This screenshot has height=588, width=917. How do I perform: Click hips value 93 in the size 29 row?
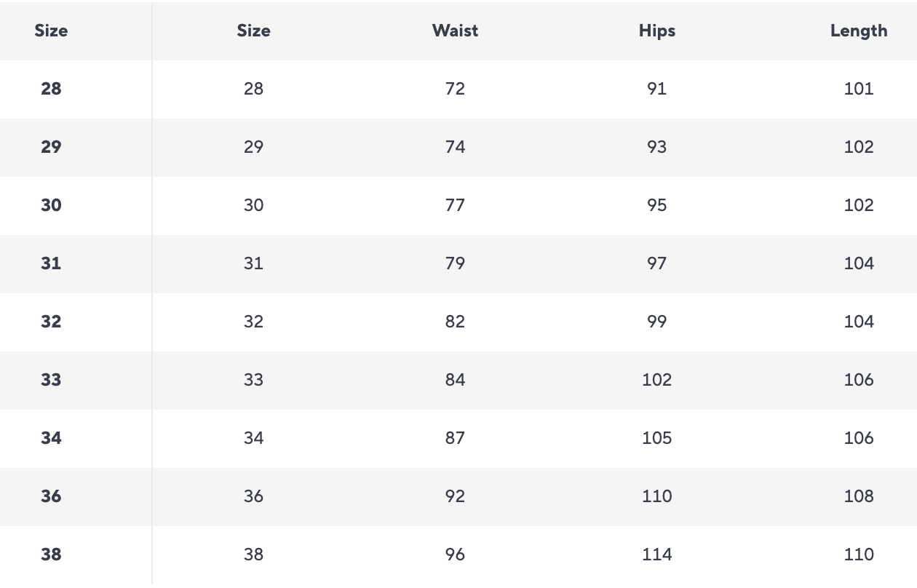pyautogui.click(x=656, y=147)
